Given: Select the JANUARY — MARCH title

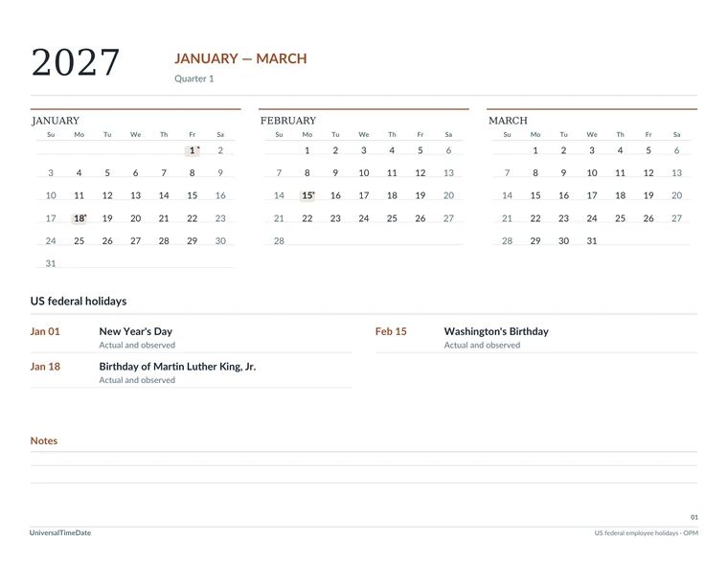Looking at the screenshot, I should 240,58.
